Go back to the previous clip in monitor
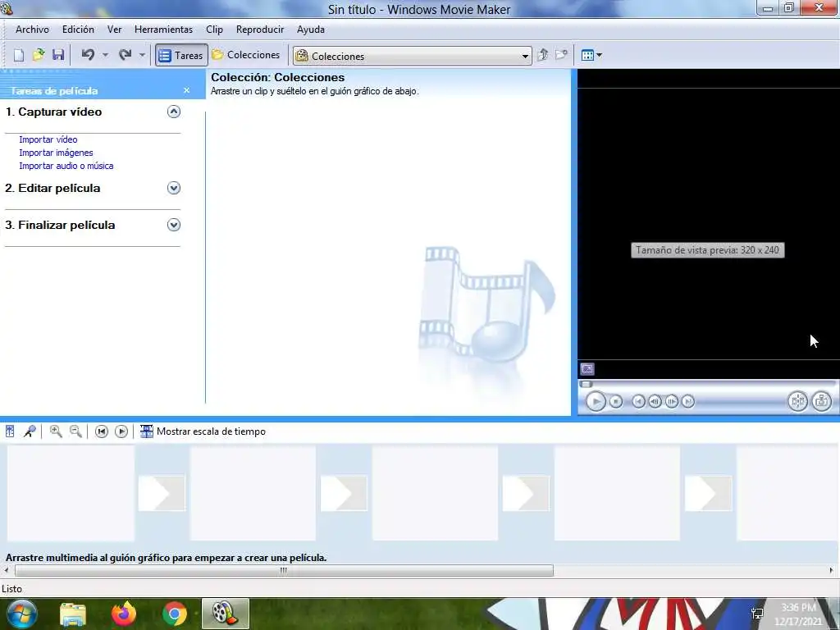 (x=638, y=402)
